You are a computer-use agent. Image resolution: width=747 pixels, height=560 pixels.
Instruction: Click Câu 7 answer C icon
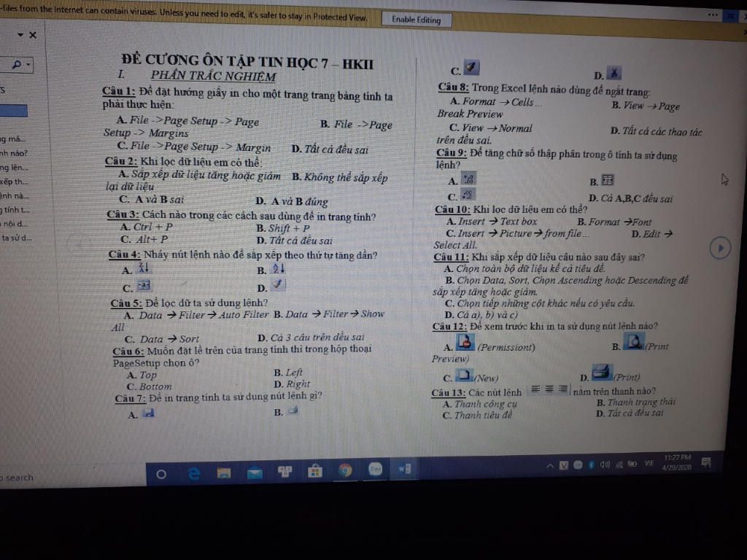pyautogui.click(x=471, y=68)
